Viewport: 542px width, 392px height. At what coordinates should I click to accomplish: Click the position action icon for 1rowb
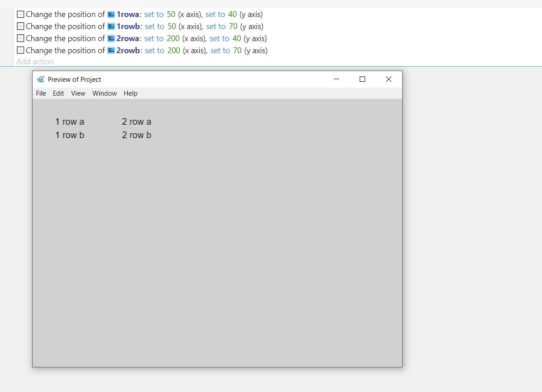click(x=21, y=26)
